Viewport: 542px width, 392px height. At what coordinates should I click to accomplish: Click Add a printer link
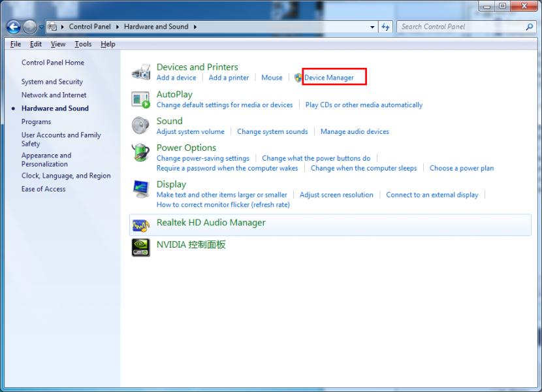pos(229,78)
